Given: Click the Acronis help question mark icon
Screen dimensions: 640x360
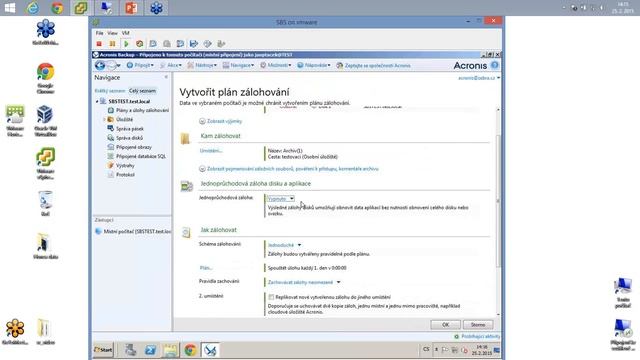Looking at the screenshot, I should pos(495,65).
